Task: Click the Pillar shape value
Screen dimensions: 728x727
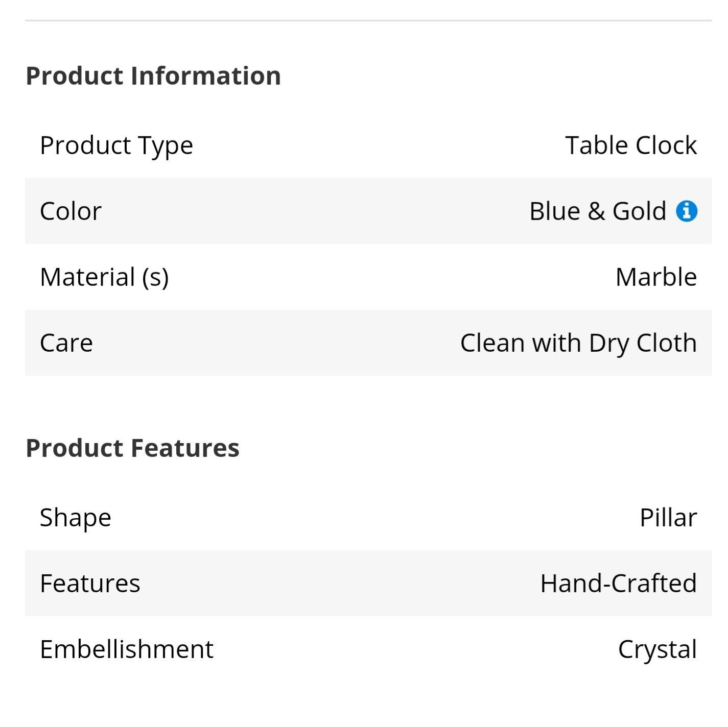Action: (668, 517)
